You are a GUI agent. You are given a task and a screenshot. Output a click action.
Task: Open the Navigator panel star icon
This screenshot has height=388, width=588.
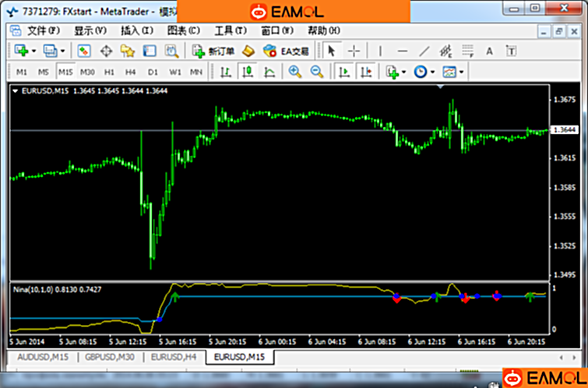pyautogui.click(x=128, y=51)
